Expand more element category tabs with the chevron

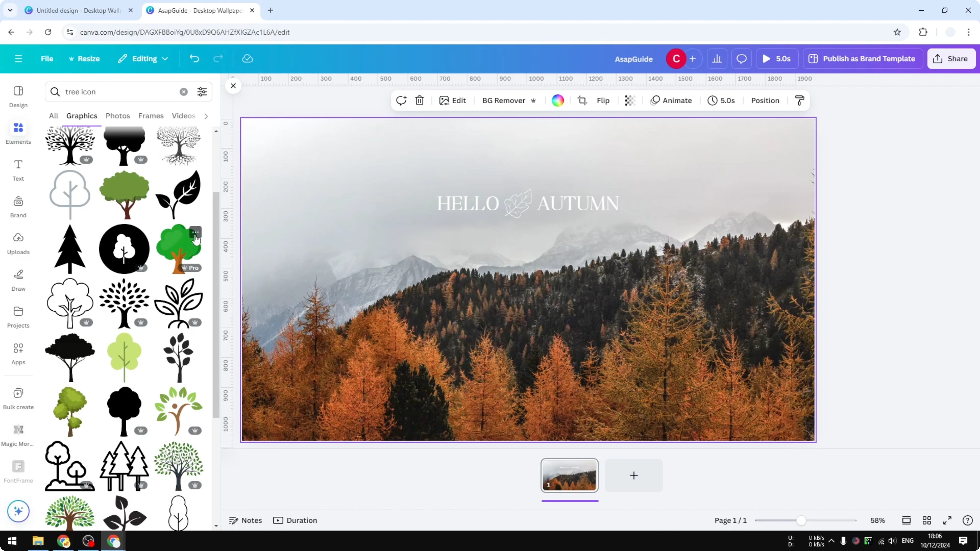point(206,116)
